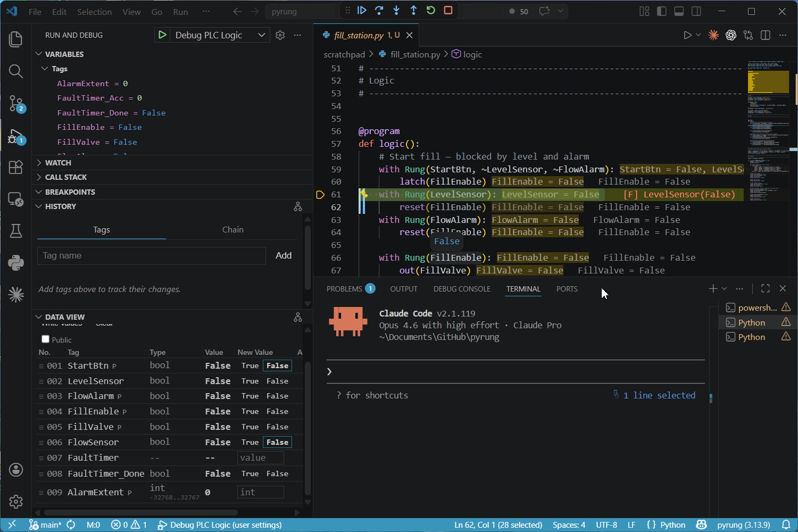Image resolution: width=798 pixels, height=532 pixels.
Task: Click Step Over in the debug toolbar
Action: (x=379, y=11)
